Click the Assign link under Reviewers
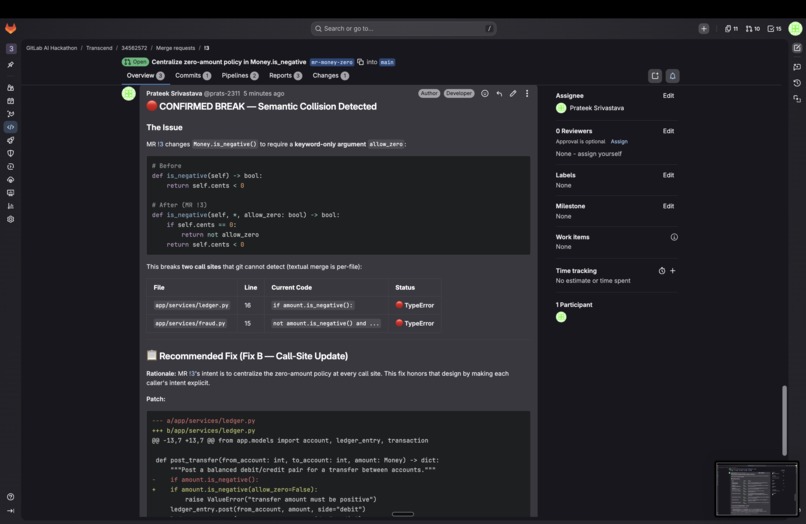Screen dimensions: 806x524 point(619,141)
